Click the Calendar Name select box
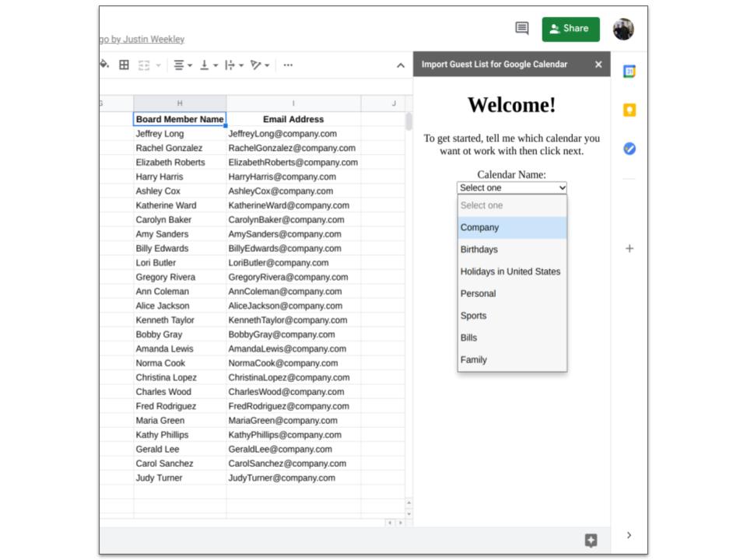Image resolution: width=747 pixels, height=560 pixels. click(512, 187)
